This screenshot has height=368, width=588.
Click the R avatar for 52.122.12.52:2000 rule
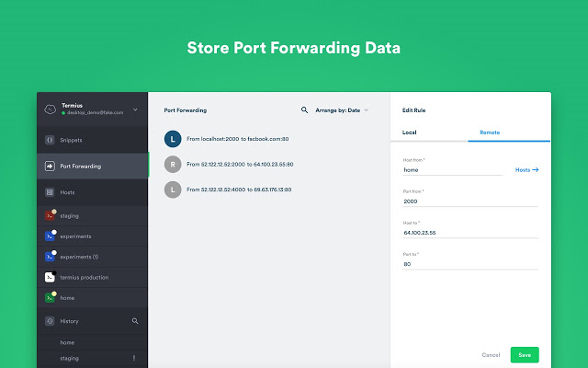tap(173, 164)
